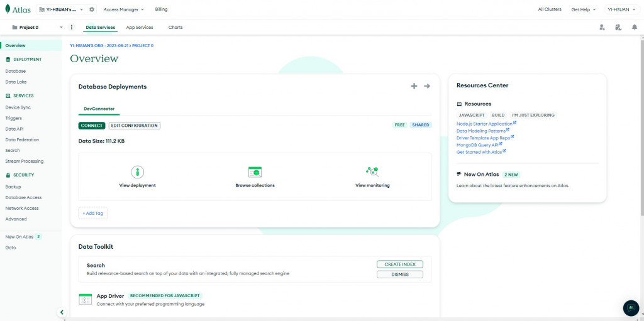Open the project activity feed icon
The height and width of the screenshot is (321, 644).
(x=618, y=28)
